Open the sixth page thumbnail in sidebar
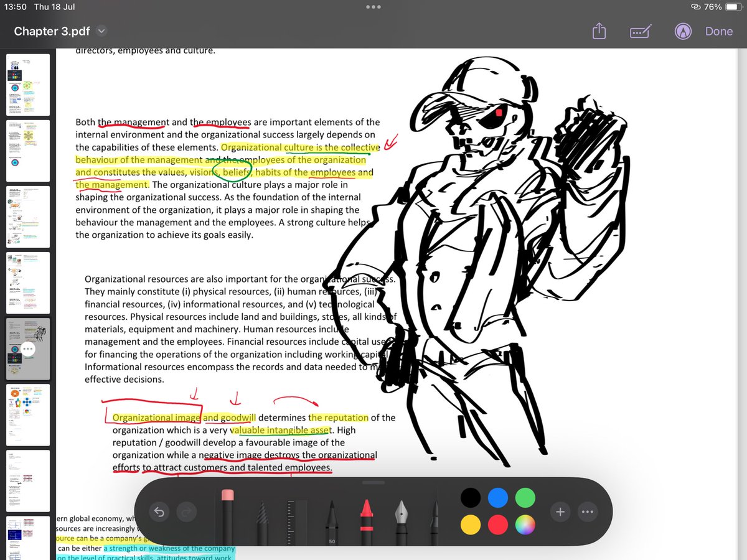Screen dimensions: 747x560 [28, 414]
